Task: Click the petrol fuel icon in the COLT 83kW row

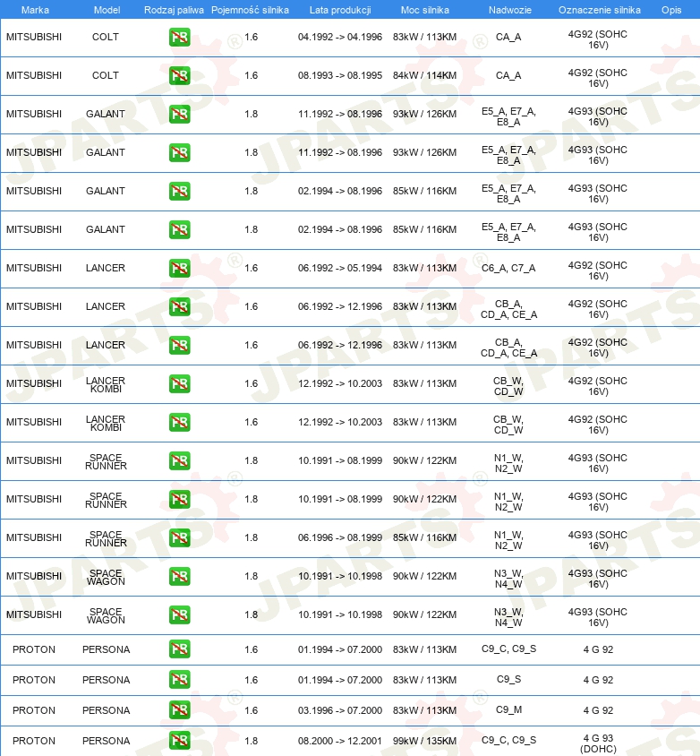Action: (x=179, y=37)
